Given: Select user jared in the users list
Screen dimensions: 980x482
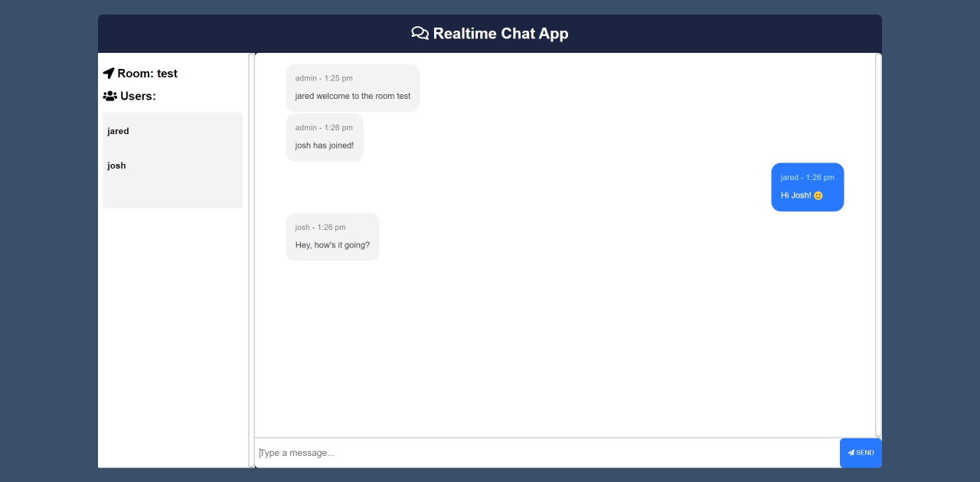Looking at the screenshot, I should [x=118, y=131].
